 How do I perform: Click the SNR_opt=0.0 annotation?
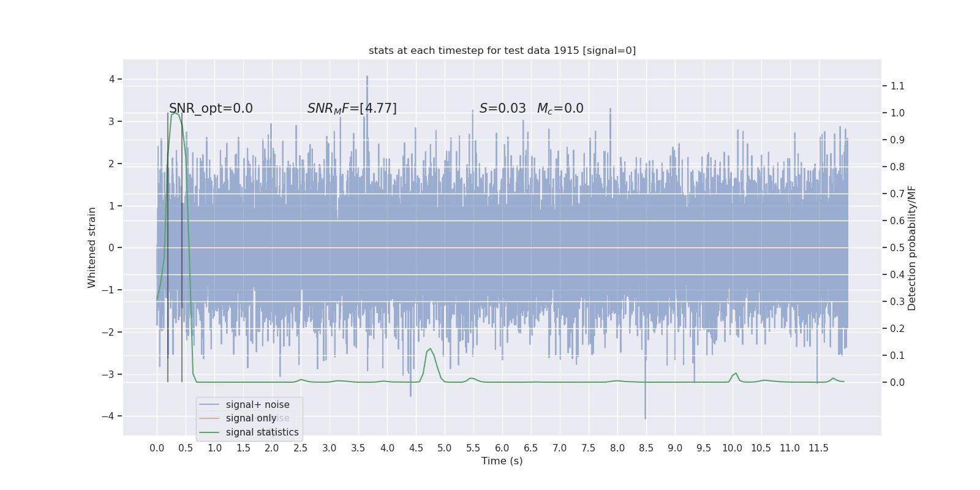tap(211, 108)
